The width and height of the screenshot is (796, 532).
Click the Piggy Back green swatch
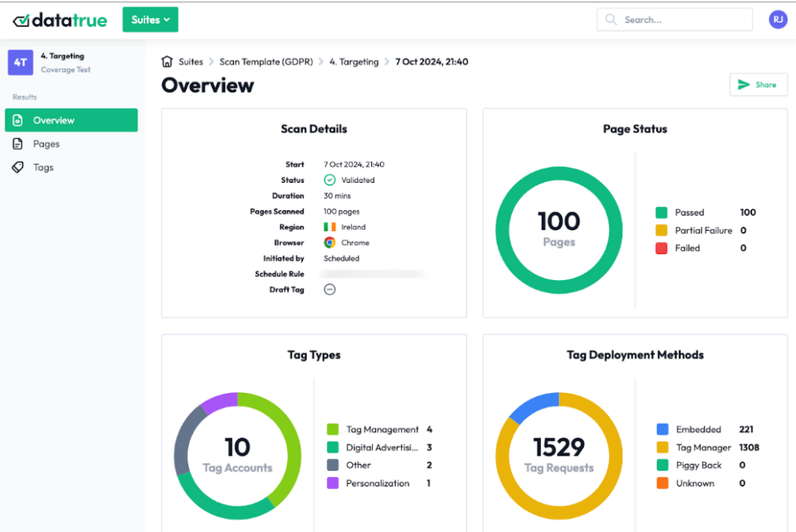pos(663,465)
